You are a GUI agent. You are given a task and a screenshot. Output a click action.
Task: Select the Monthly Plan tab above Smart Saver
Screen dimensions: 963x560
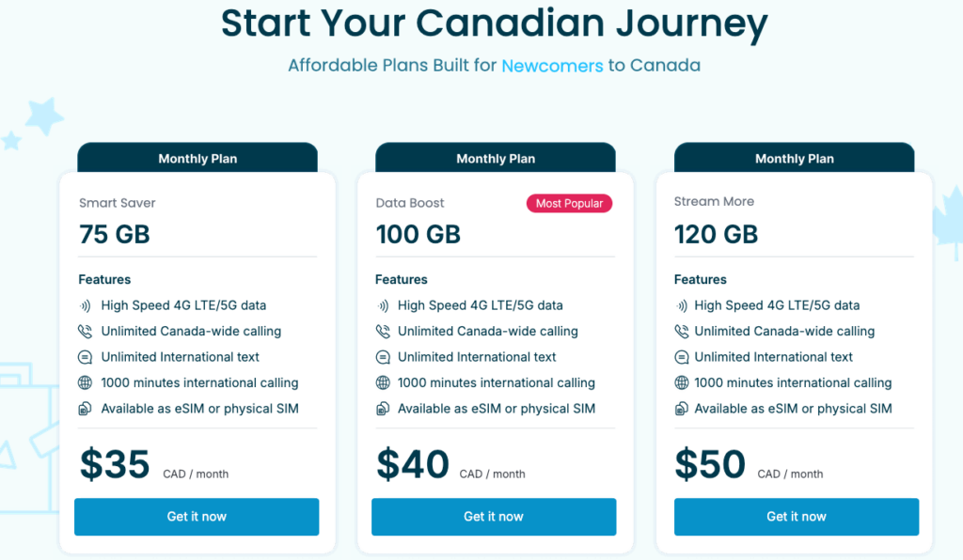click(197, 159)
